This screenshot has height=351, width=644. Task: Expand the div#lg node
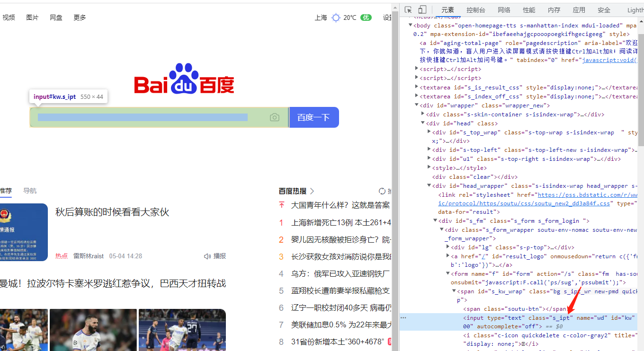click(x=448, y=247)
